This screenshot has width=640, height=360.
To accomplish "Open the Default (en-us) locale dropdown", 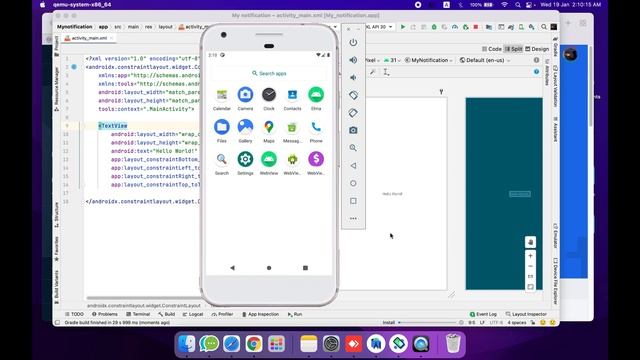I will [x=485, y=60].
